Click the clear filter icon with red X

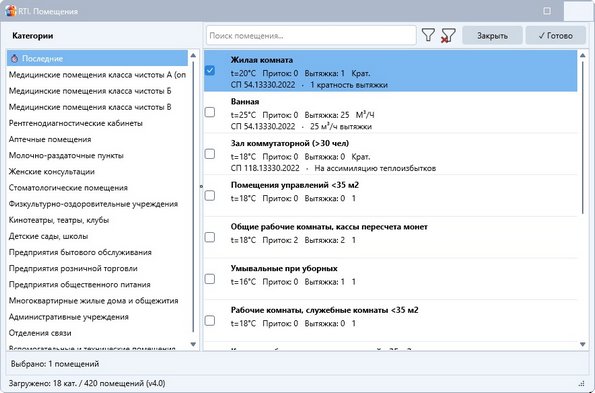(x=448, y=35)
